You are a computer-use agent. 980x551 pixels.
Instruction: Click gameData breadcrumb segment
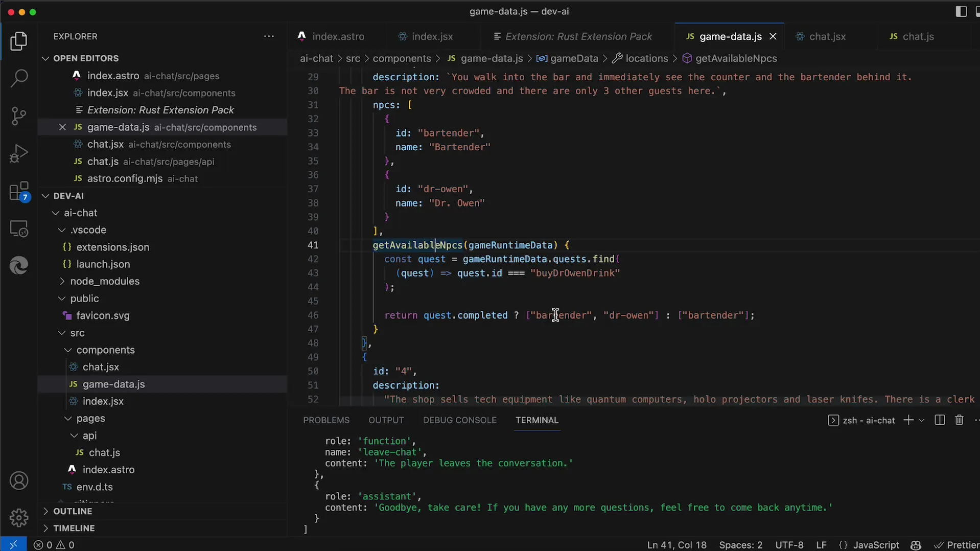[x=568, y=58]
